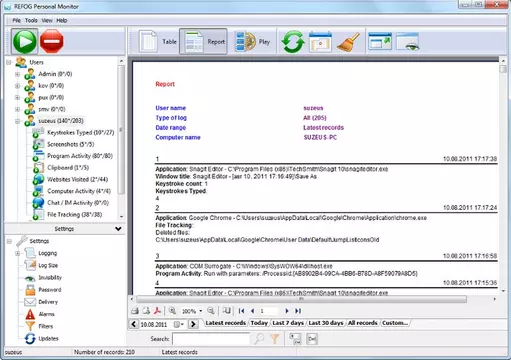This screenshot has width=511, height=360.
Task: Open the Alarms settings
Action: tap(46, 314)
